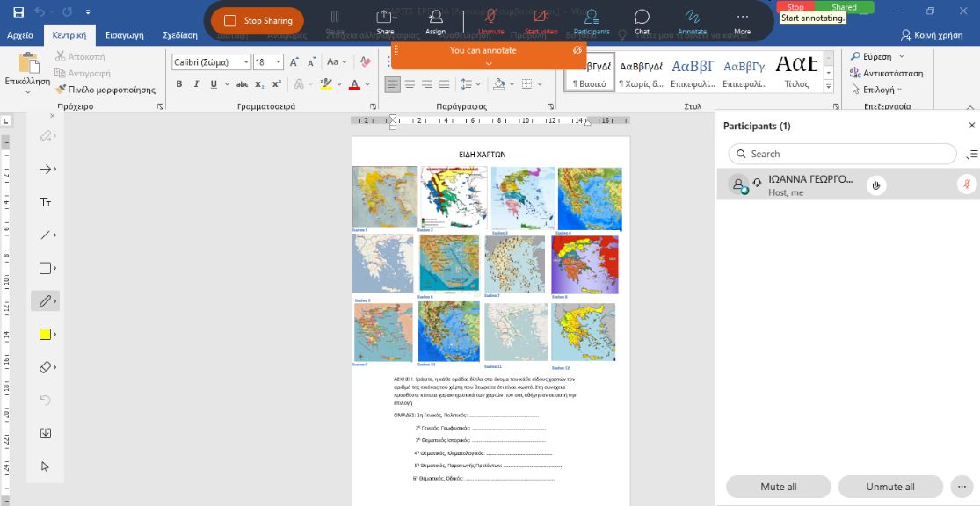Toggle Underline formatting

(214, 83)
